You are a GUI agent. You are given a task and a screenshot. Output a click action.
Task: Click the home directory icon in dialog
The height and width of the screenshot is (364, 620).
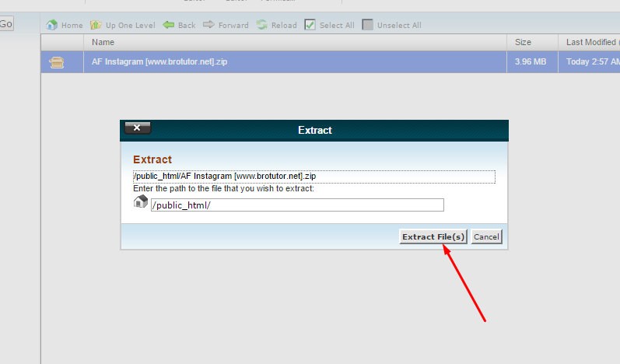140,201
